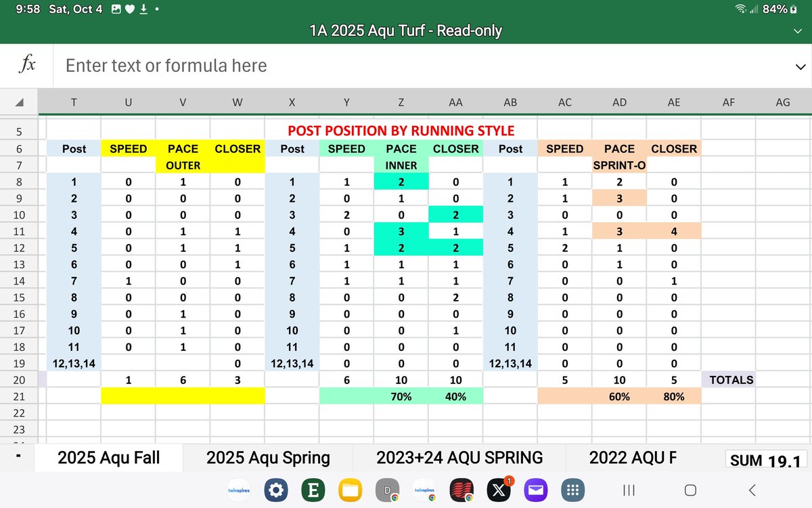Tap the back navigation arrow
The width and height of the screenshot is (812, 508).
click(752, 490)
